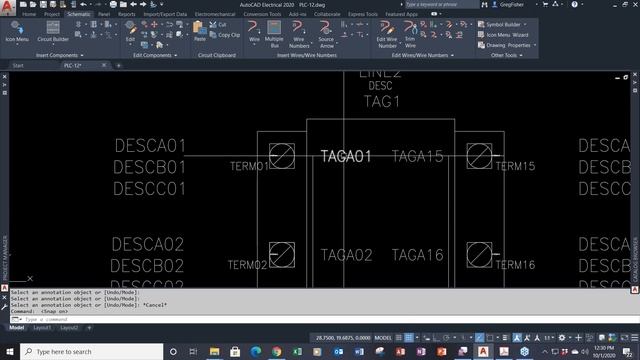The width and height of the screenshot is (640, 360).
Task: Open the Drawing Properties dropdown arrow
Action: 535,45
